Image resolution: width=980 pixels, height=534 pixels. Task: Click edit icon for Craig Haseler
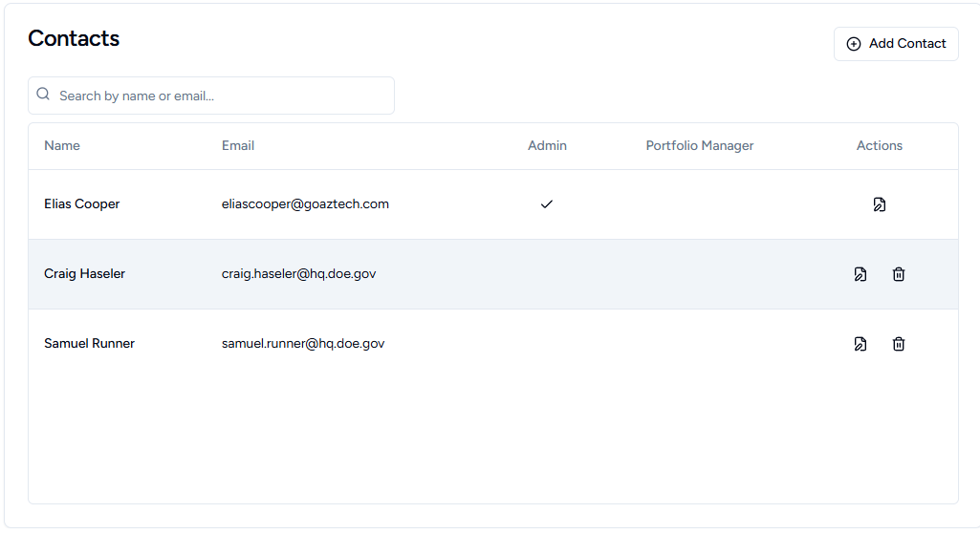pos(860,274)
